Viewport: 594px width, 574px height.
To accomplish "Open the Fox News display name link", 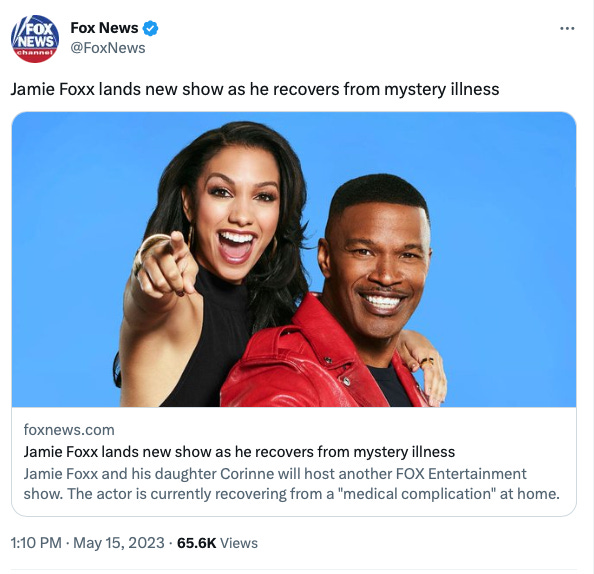I will click(104, 28).
